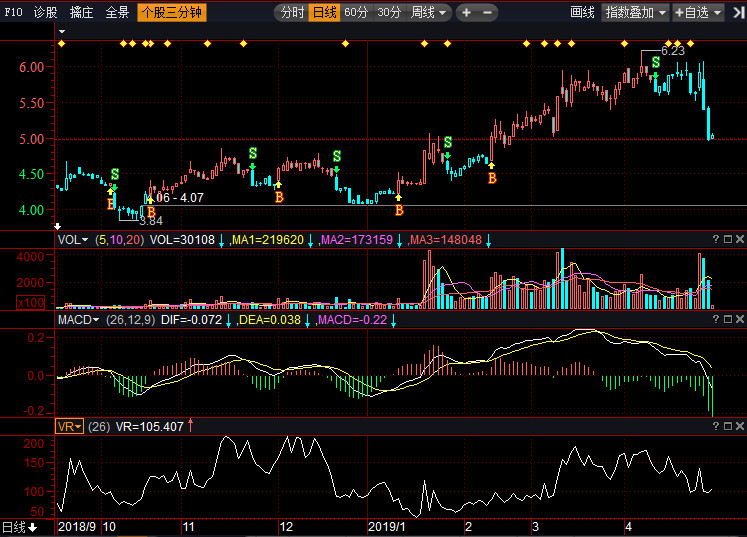Click the first yellow diamond event marker

[x=61, y=44]
